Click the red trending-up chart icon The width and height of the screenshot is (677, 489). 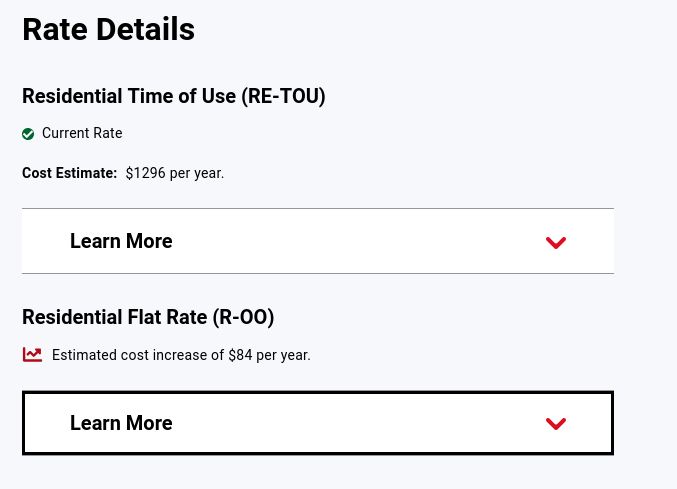tap(33, 355)
